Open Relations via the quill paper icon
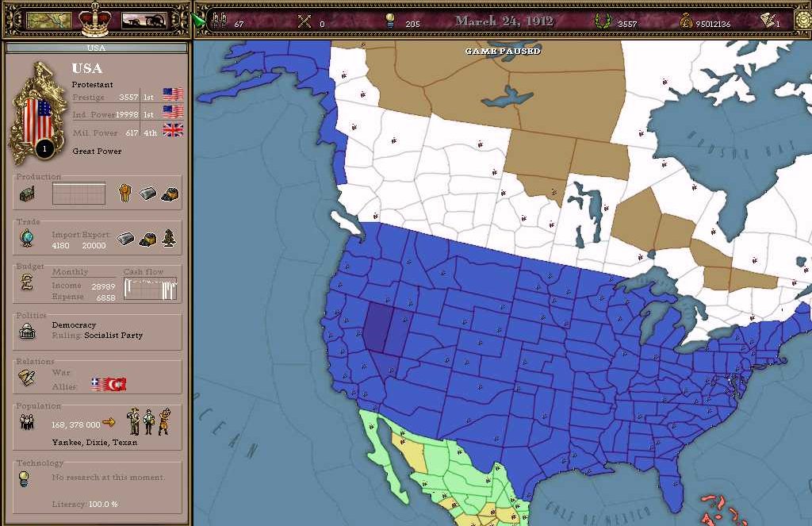The width and height of the screenshot is (812, 526). [26, 377]
